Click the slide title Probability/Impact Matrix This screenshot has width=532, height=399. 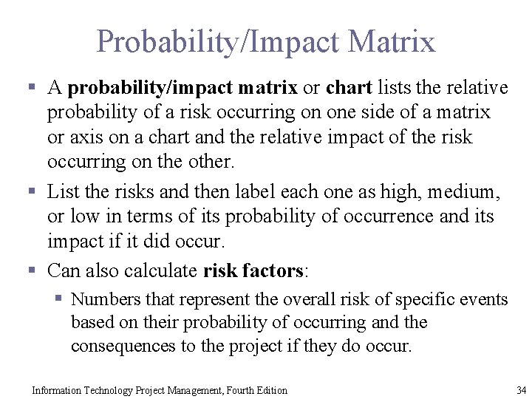pyautogui.click(x=266, y=42)
